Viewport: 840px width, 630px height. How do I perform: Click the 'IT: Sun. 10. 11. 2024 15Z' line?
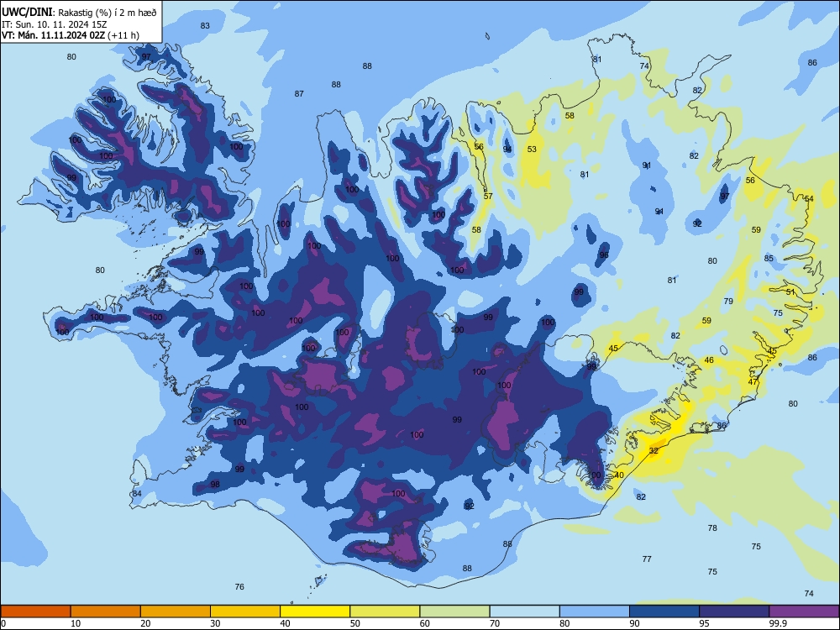click(54, 24)
